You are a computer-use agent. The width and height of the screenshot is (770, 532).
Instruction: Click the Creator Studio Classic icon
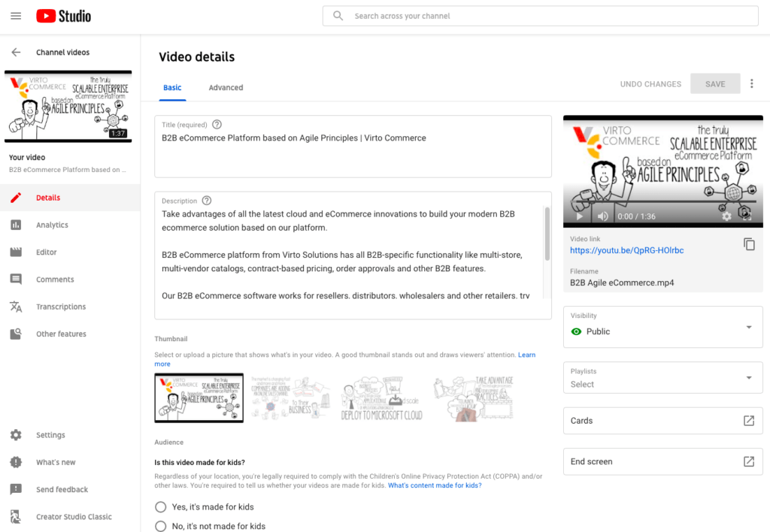point(16,517)
